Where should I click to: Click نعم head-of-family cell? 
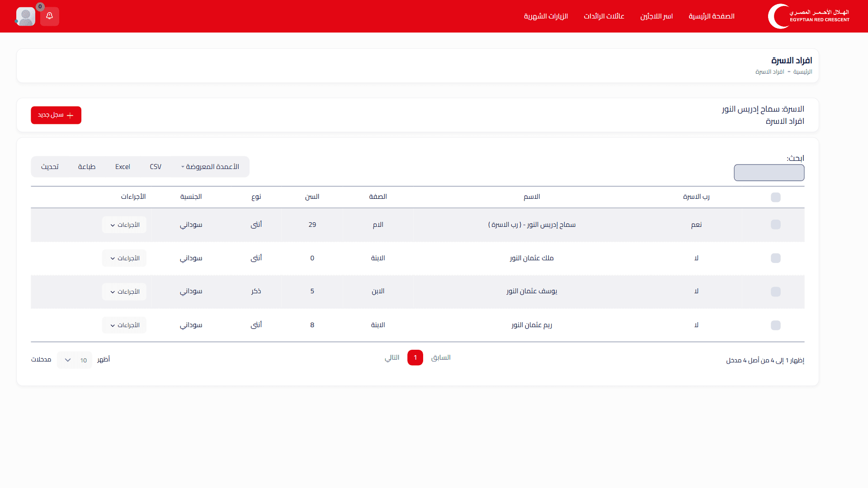pos(696,225)
